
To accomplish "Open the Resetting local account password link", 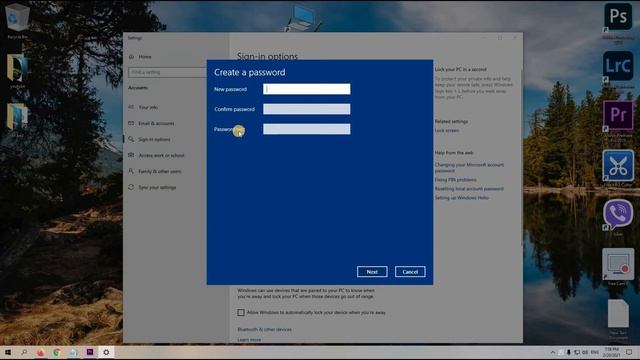I will click(x=469, y=189).
